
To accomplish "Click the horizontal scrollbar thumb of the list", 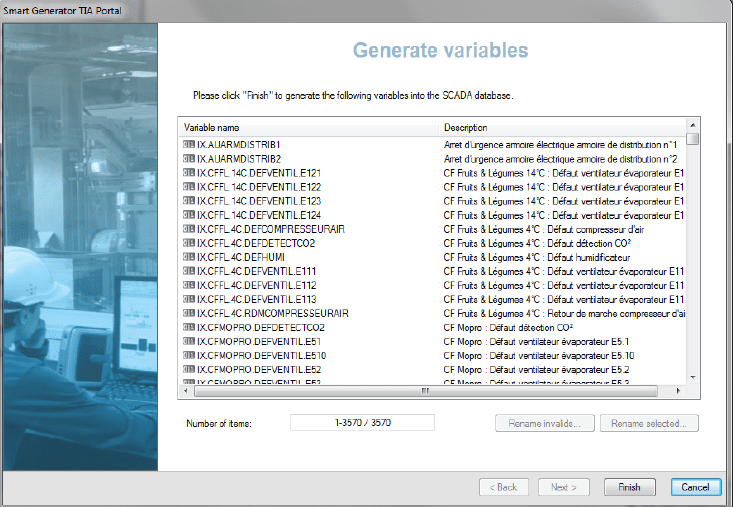I will (424, 391).
